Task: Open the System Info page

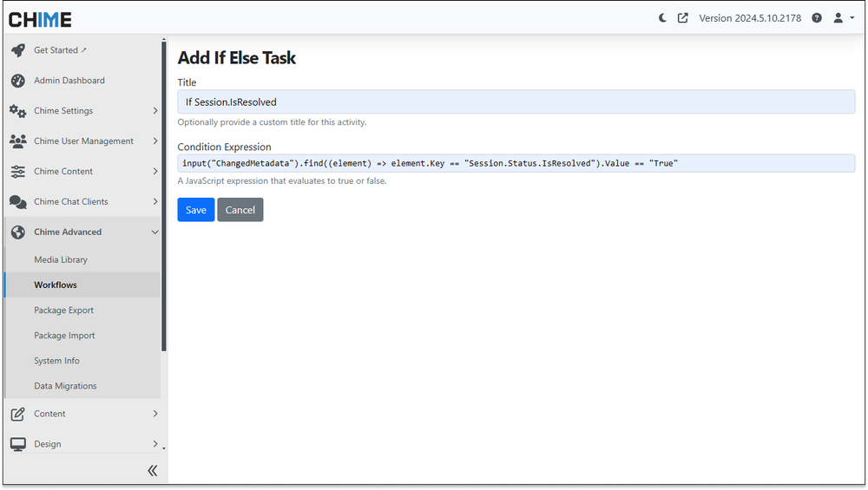Action: point(56,361)
